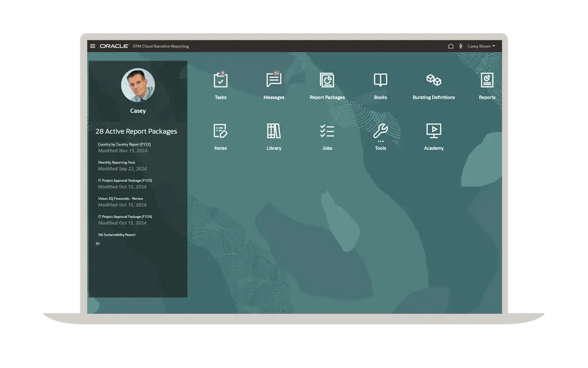Open Report Packages
588x368 pixels.
point(327,80)
